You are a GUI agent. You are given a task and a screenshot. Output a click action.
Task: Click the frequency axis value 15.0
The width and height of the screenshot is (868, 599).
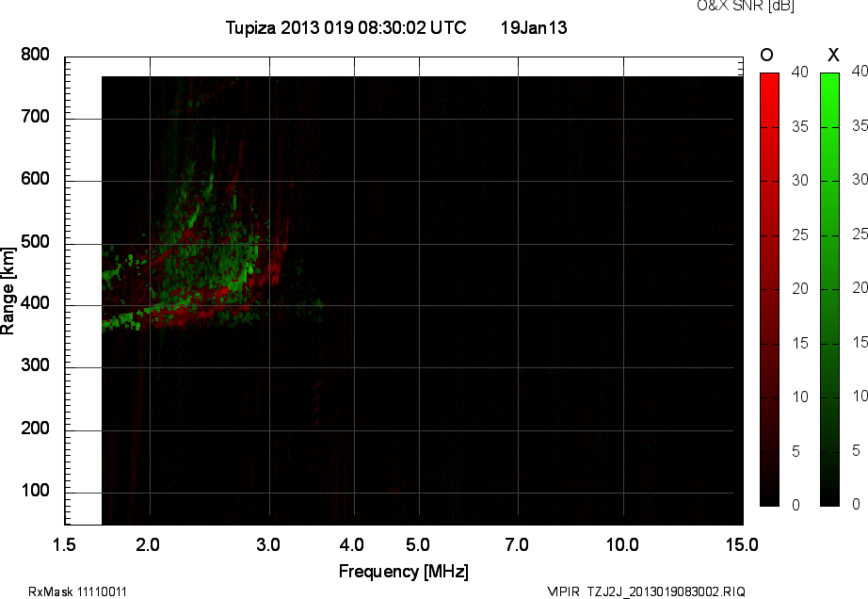[x=742, y=544]
